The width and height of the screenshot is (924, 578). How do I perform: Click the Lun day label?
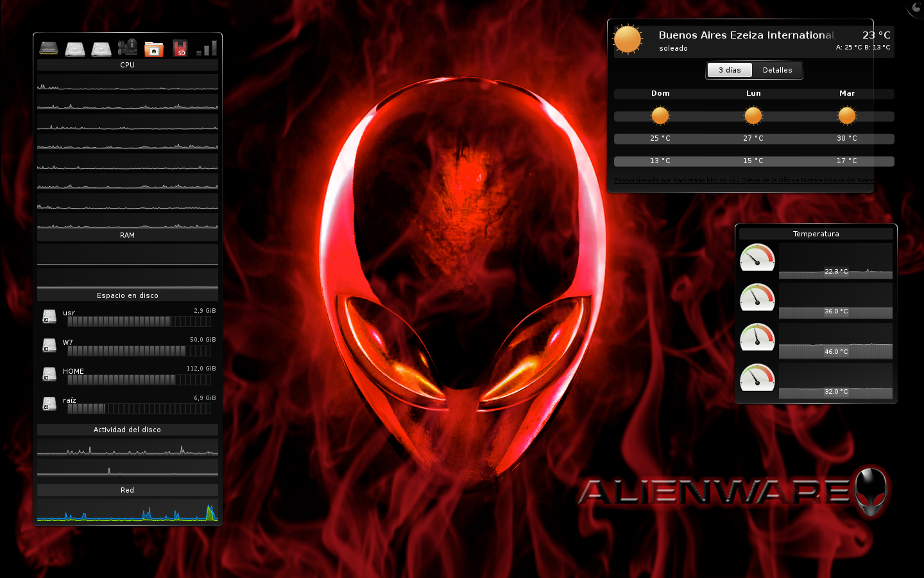(x=753, y=93)
